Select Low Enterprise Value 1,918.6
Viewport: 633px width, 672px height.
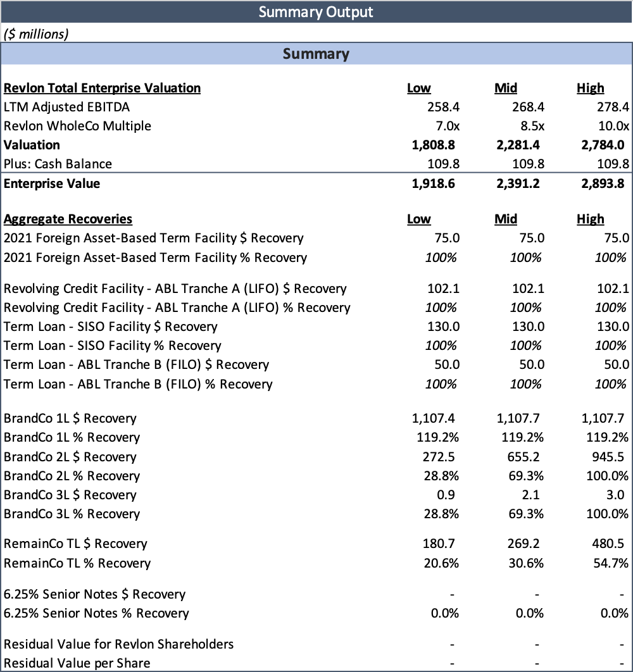tap(433, 184)
